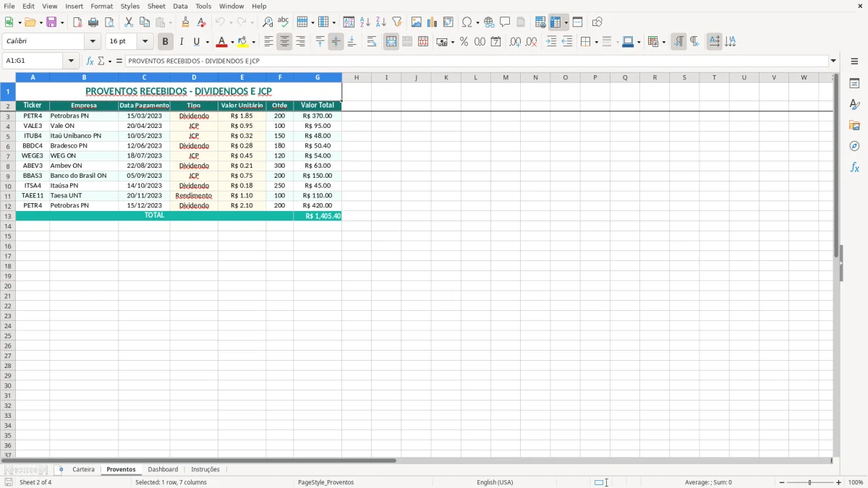Click the Copy icon

point(145,22)
